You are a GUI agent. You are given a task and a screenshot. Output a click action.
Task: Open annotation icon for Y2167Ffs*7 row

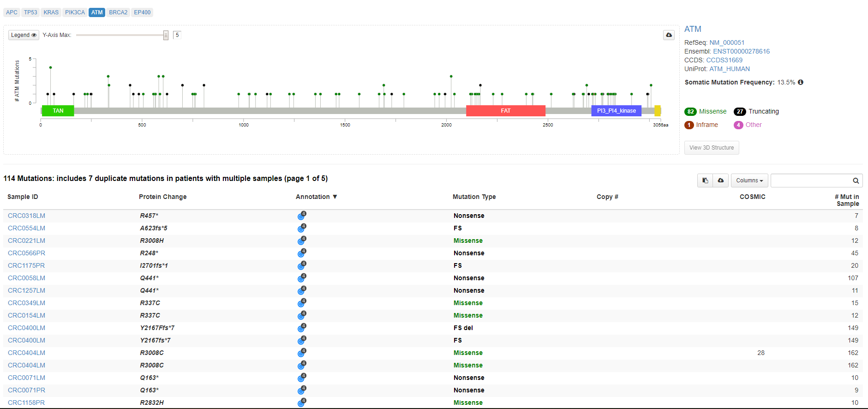coord(302,328)
